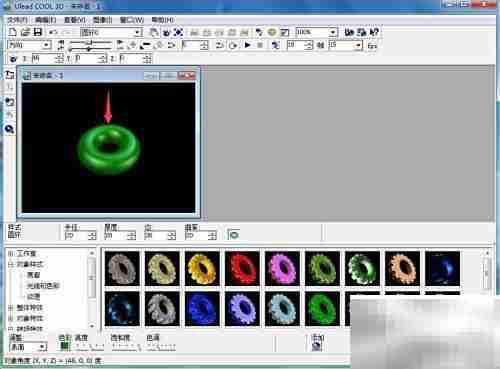Screen dimensions: 500x369
Task: Click the Open file folder icon
Action: (25, 32)
